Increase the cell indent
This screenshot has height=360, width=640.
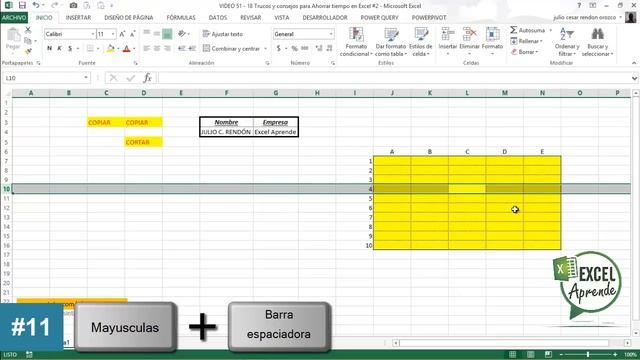[x=192, y=49]
